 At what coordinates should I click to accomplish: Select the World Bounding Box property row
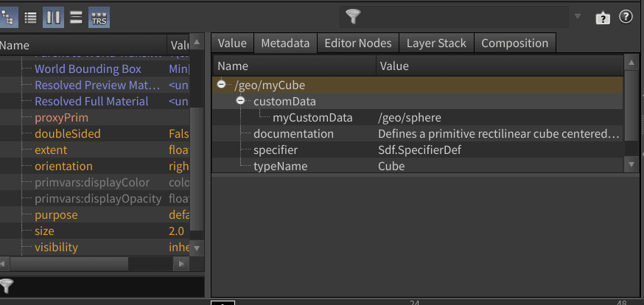tap(88, 69)
